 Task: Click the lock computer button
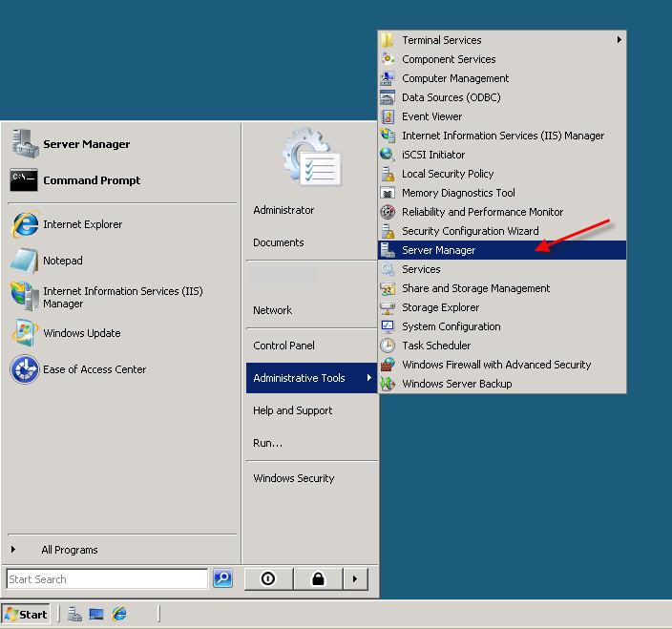pyautogui.click(x=318, y=578)
